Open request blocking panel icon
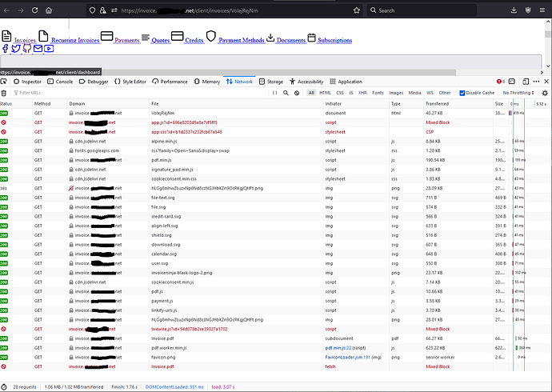Image resolution: width=552 pixels, height=392 pixels. tap(297, 93)
